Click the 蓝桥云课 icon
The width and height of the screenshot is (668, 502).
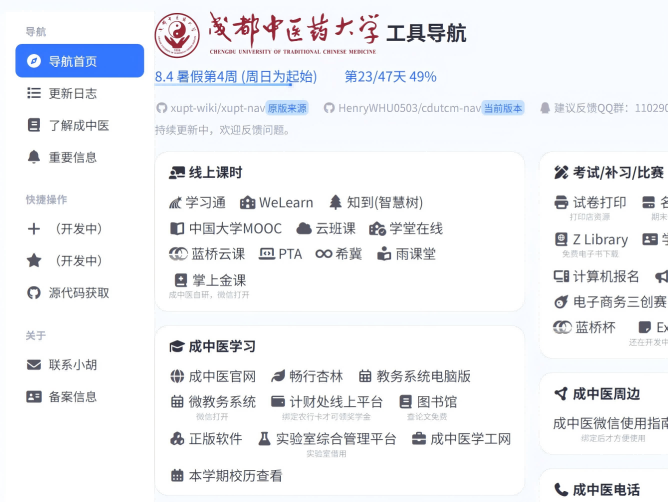tap(178, 254)
